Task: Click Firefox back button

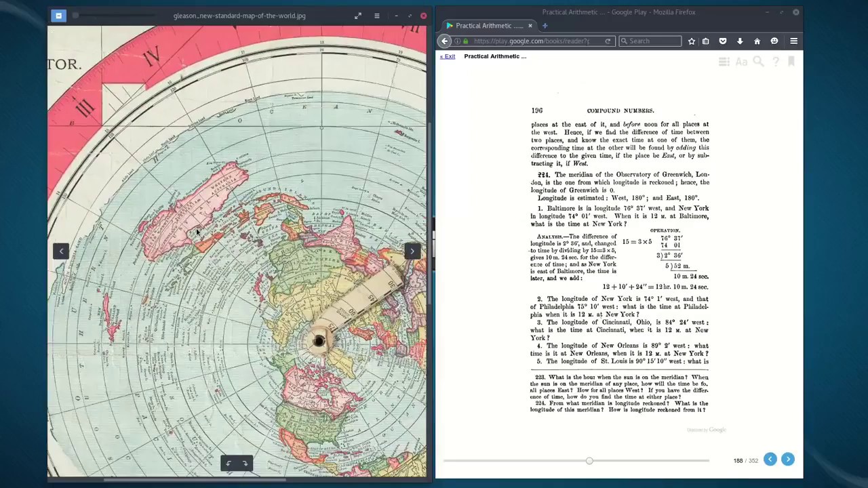Action: point(445,41)
